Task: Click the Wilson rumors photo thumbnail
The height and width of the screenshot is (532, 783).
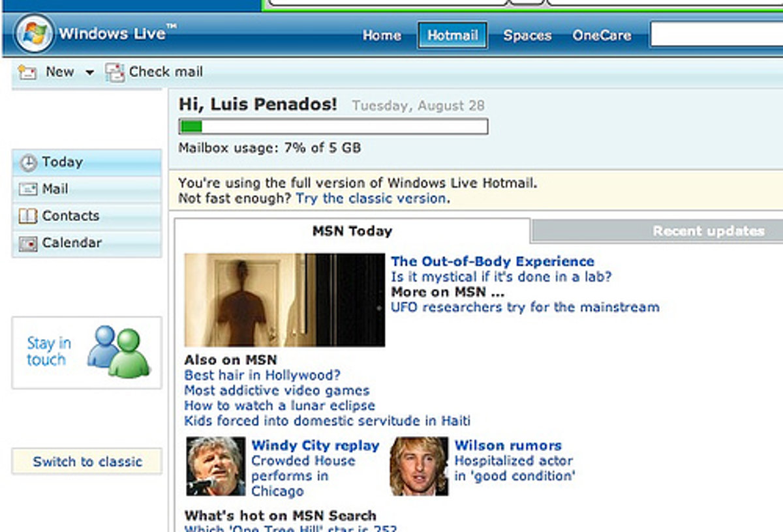Action: point(419,466)
